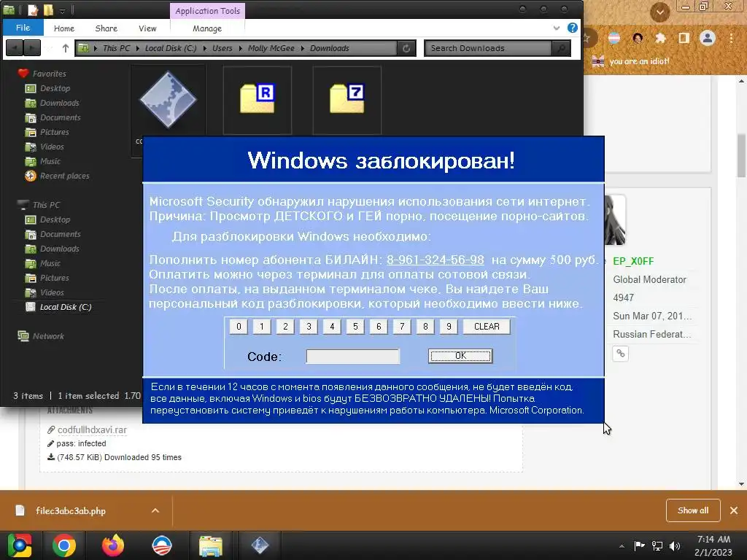
Task: Click the volume speaker tray icon
Action: [x=675, y=546]
